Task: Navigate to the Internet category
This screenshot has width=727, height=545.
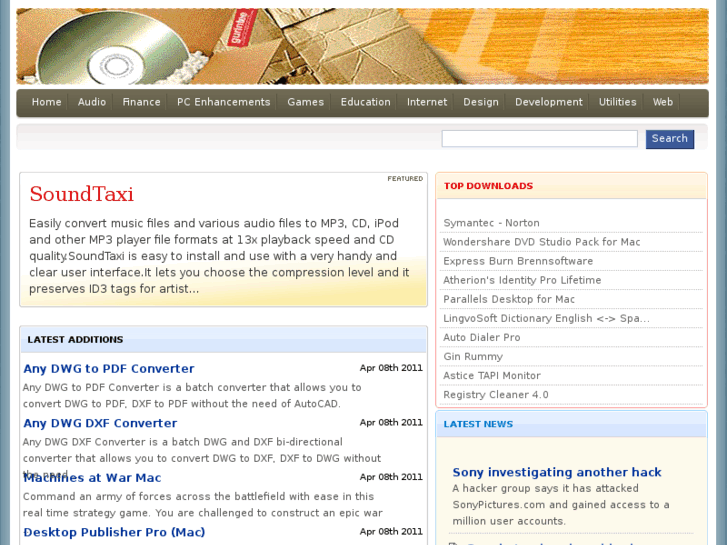Action: coord(427,102)
